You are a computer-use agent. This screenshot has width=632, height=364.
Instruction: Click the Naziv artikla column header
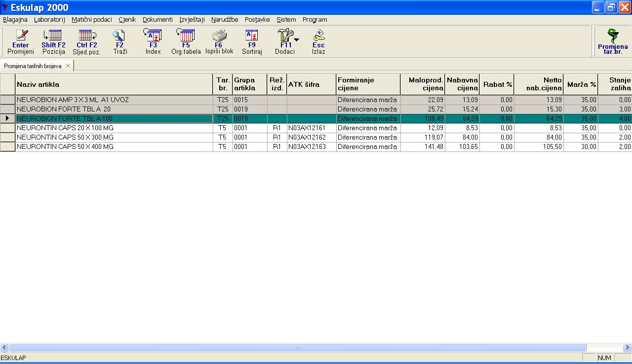[x=114, y=84]
